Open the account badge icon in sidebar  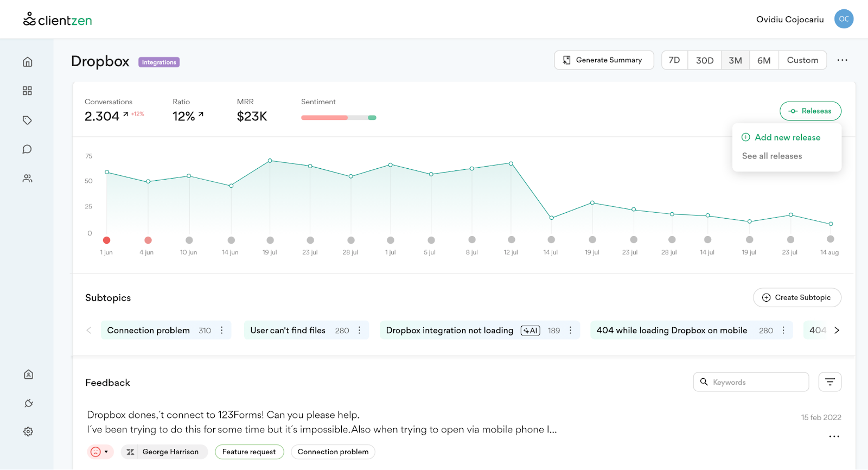[x=28, y=374]
